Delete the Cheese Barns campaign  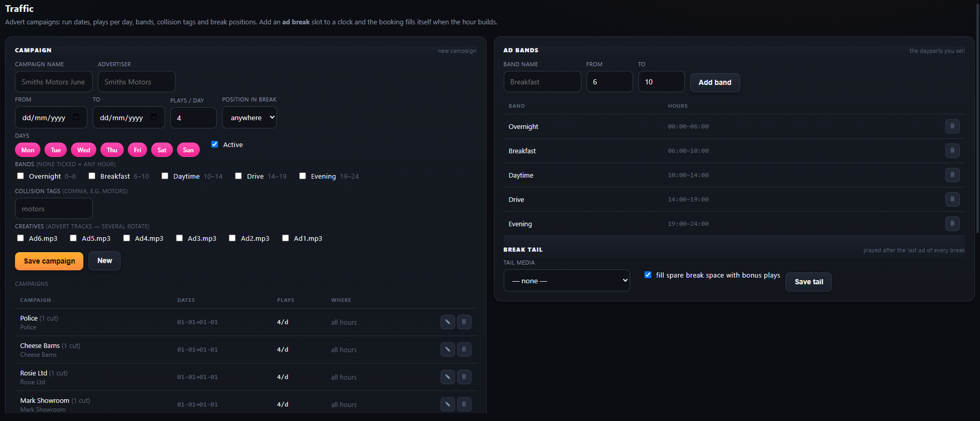point(464,350)
